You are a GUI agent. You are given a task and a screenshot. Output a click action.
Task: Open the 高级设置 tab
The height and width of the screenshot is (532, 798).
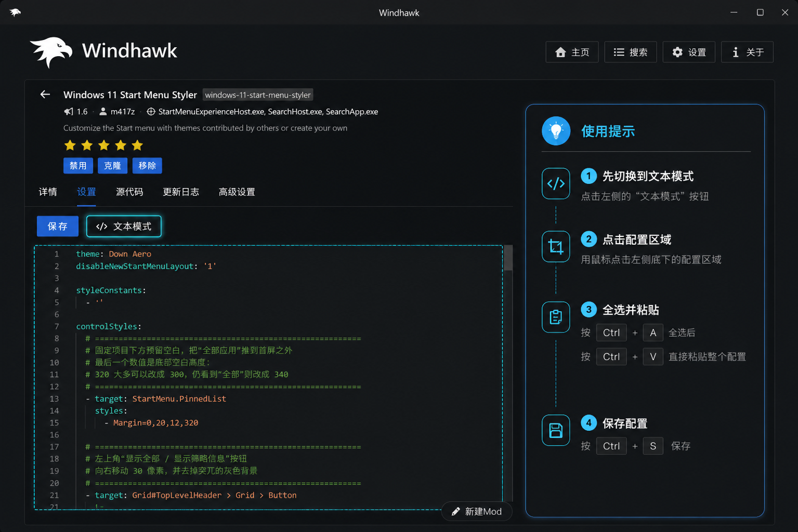(237, 192)
